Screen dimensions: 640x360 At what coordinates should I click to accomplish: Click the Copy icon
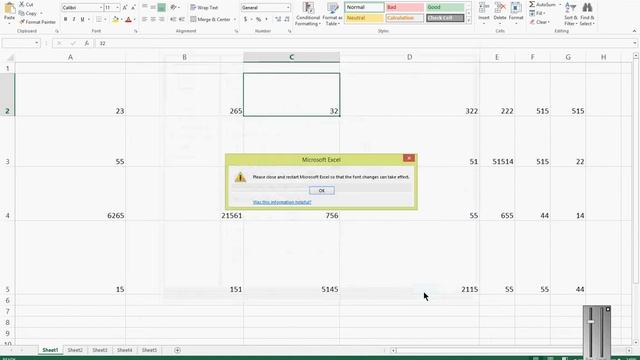coord(22,13)
